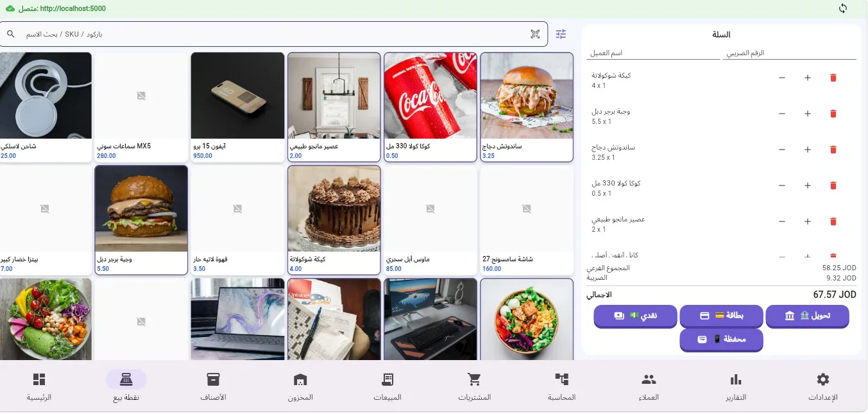
Task: Click the tax 9.32 JOD value
Action: click(841, 278)
